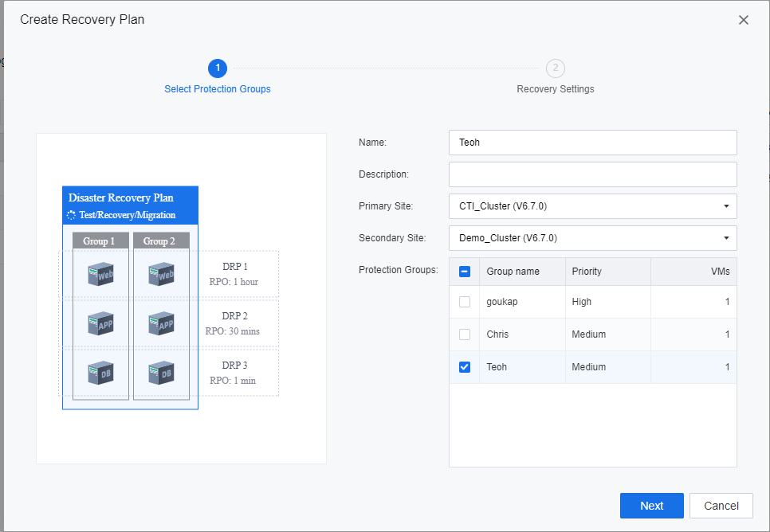Viewport: 770px width, 532px height.
Task: Expand the Secondary Site dropdown
Action: pos(592,238)
